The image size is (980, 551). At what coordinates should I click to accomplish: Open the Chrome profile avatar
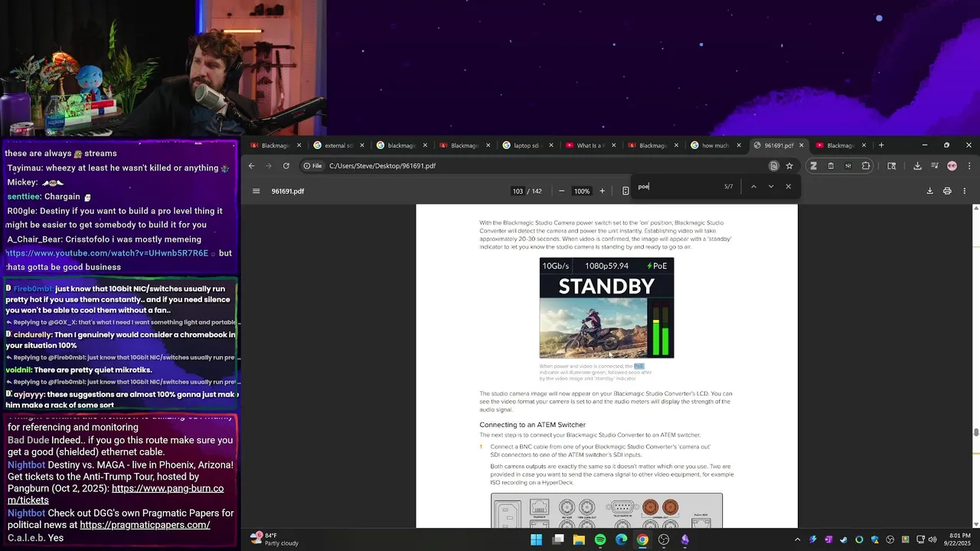[952, 166]
